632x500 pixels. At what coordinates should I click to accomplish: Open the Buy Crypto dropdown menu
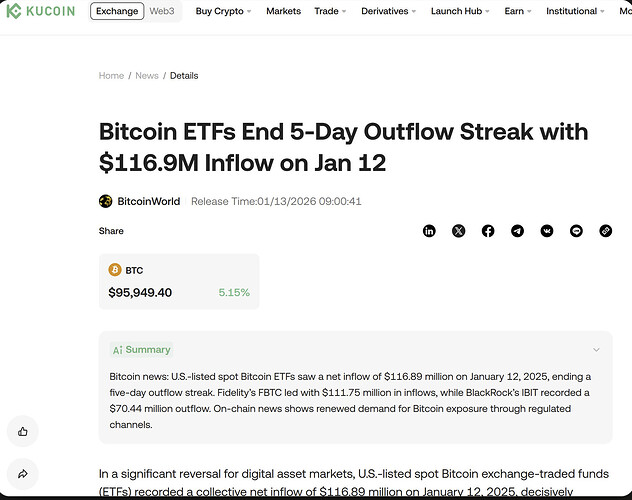pos(223,12)
